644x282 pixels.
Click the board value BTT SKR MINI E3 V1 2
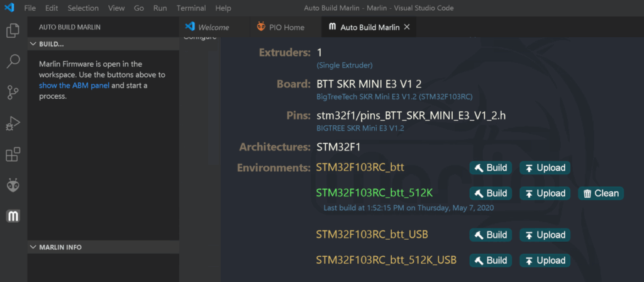[369, 84]
